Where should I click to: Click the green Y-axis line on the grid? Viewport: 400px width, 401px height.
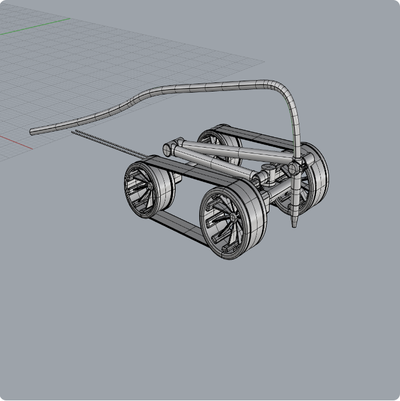pos(35,26)
